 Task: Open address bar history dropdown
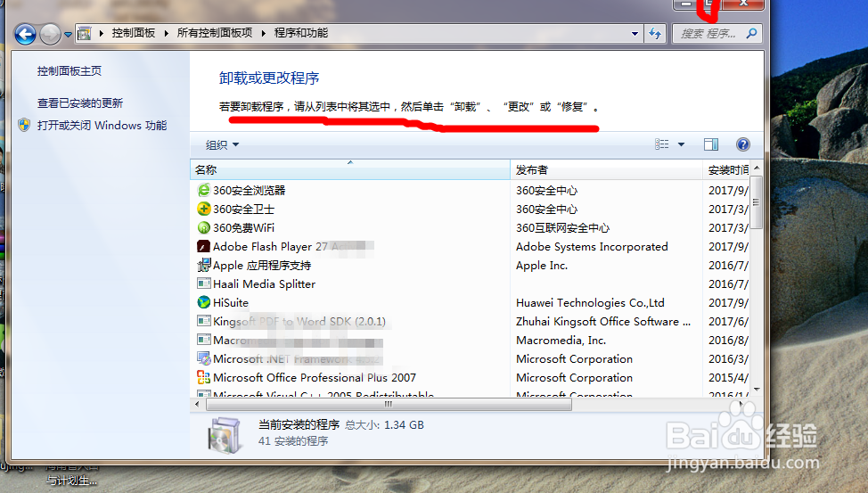(x=635, y=34)
